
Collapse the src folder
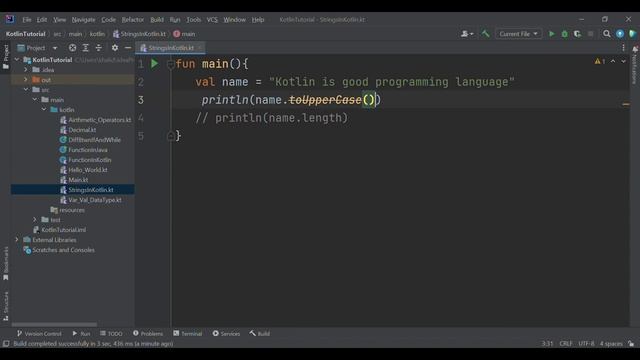(x=26, y=90)
